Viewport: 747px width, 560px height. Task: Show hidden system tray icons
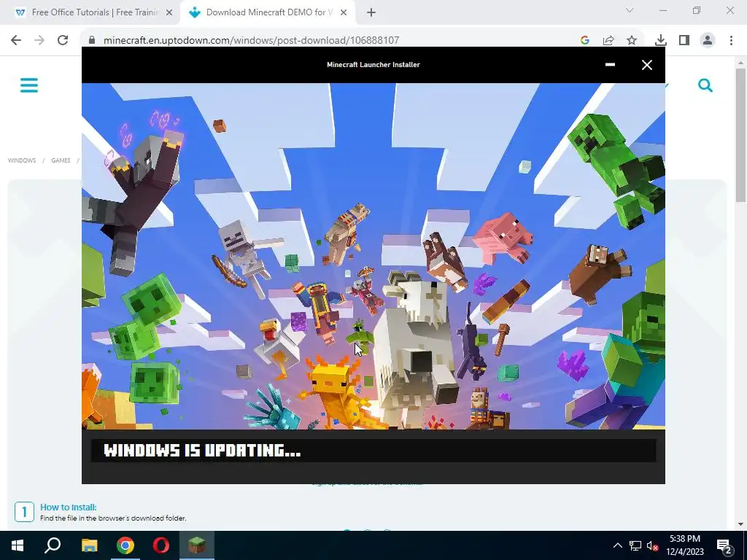coord(617,545)
